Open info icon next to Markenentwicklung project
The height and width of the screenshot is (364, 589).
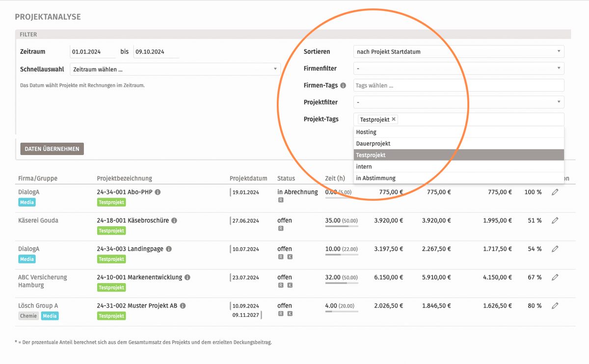pyautogui.click(x=187, y=278)
